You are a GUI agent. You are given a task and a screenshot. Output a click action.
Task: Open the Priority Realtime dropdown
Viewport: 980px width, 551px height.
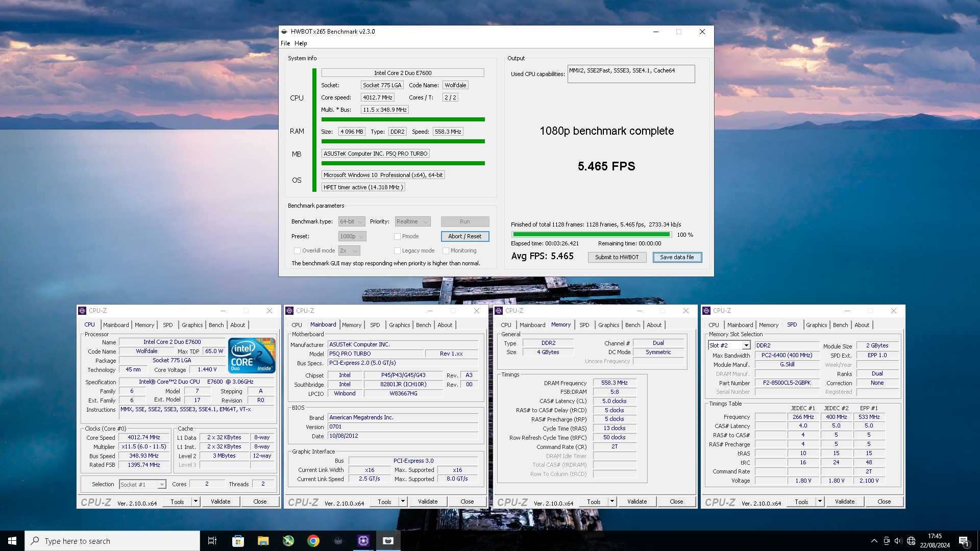tap(412, 221)
